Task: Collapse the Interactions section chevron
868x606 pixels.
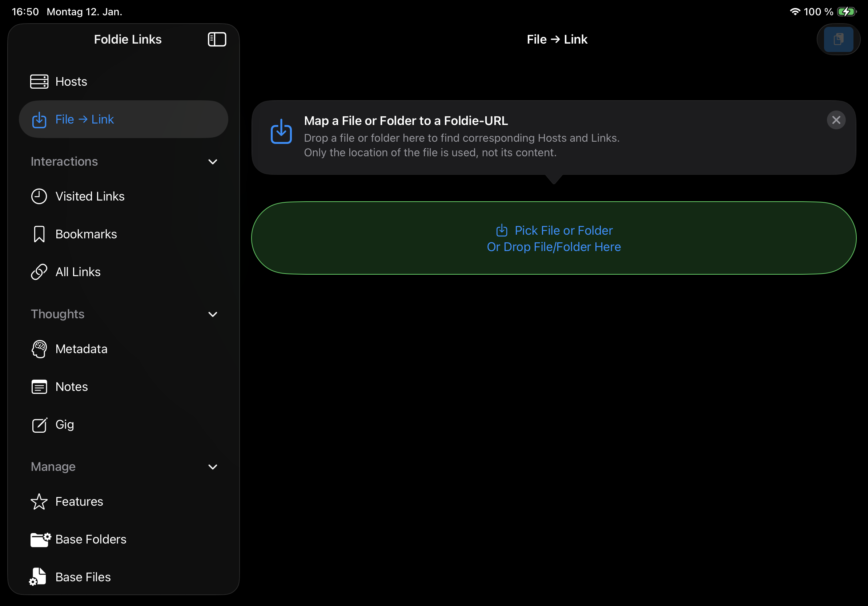Action: 213,162
